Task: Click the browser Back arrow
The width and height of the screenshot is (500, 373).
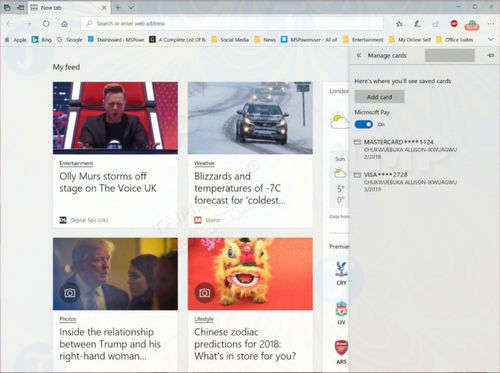Action: click(9, 24)
